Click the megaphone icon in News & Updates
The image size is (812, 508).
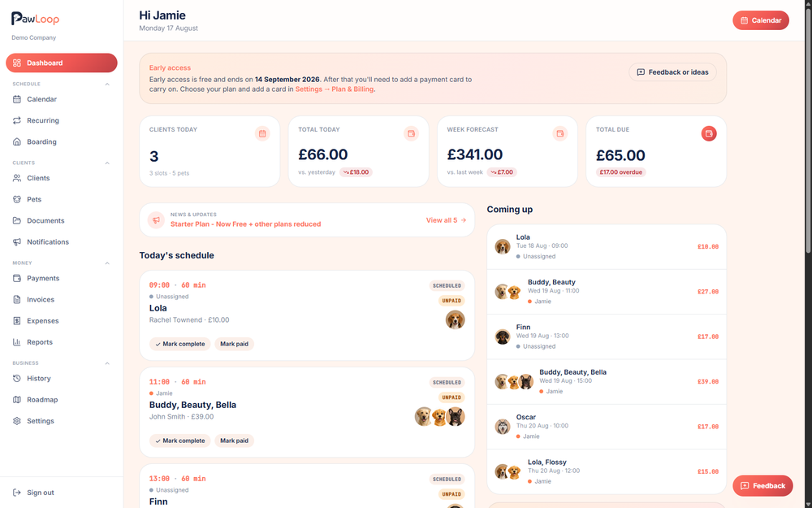pos(156,219)
